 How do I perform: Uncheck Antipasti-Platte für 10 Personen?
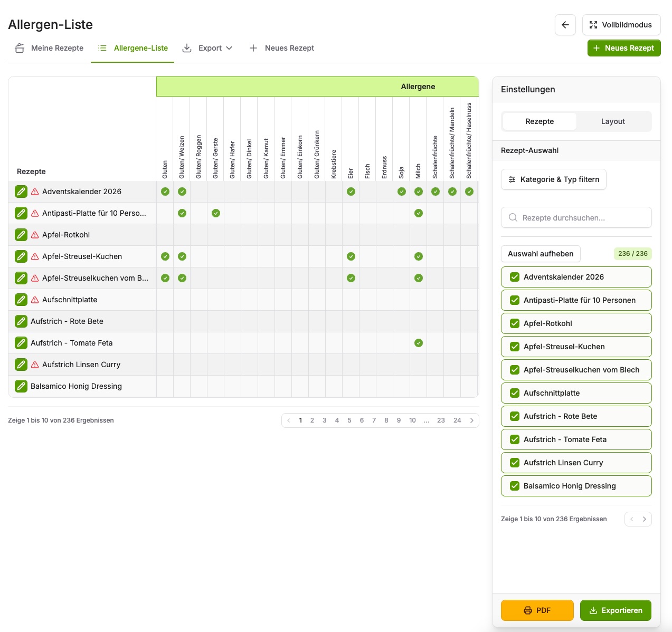tap(515, 300)
